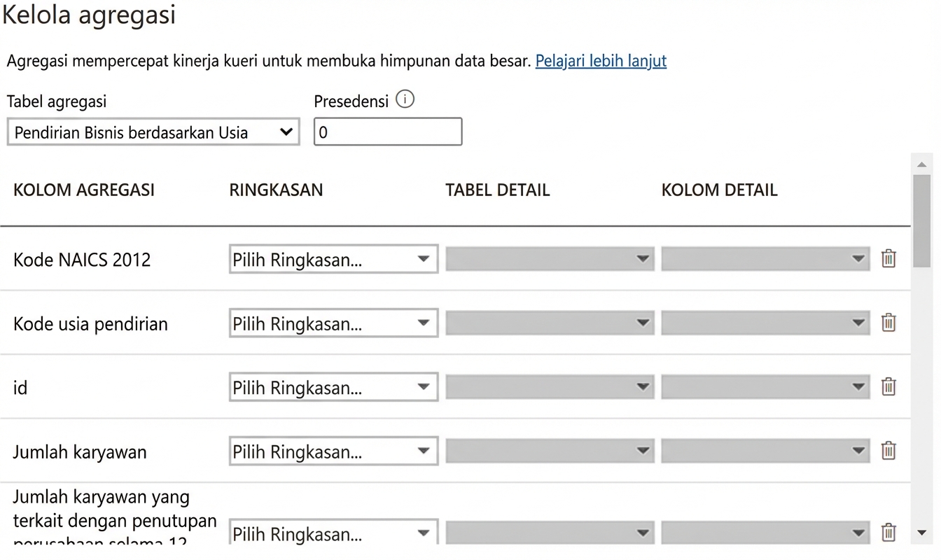Click the Presedensi info icon
The height and width of the screenshot is (560, 941).
coord(405,99)
